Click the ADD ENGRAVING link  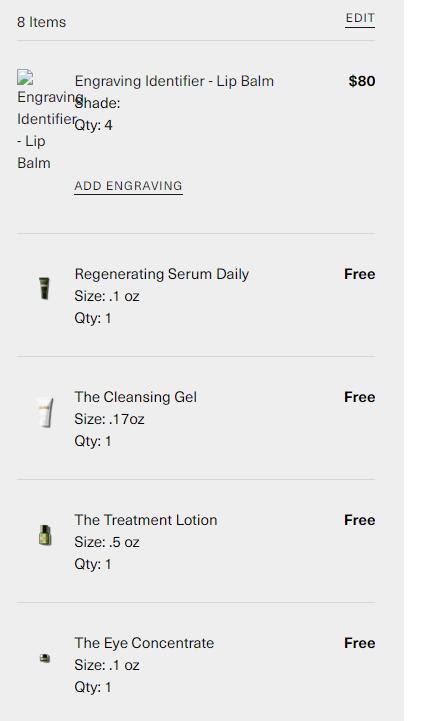[128, 186]
